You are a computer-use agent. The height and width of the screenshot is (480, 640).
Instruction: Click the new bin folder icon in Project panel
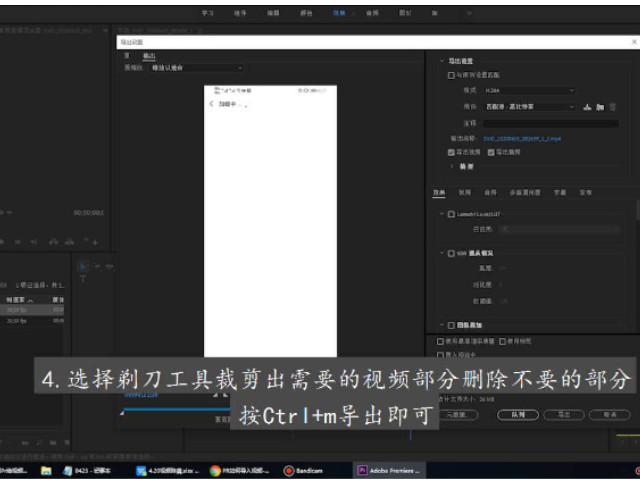point(53,442)
